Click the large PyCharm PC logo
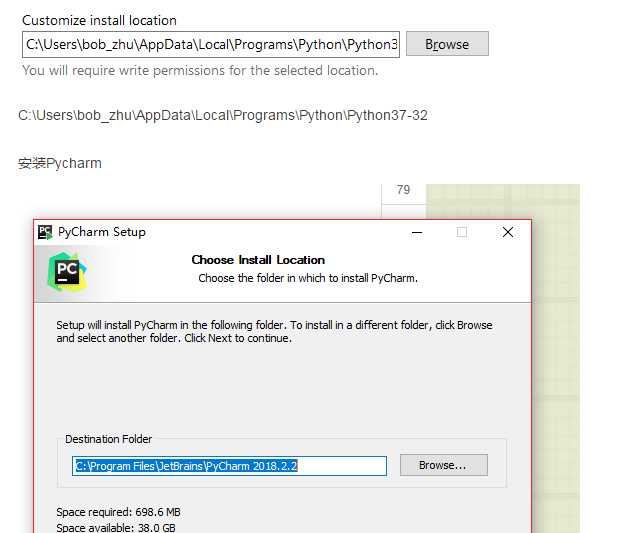 (x=66, y=273)
